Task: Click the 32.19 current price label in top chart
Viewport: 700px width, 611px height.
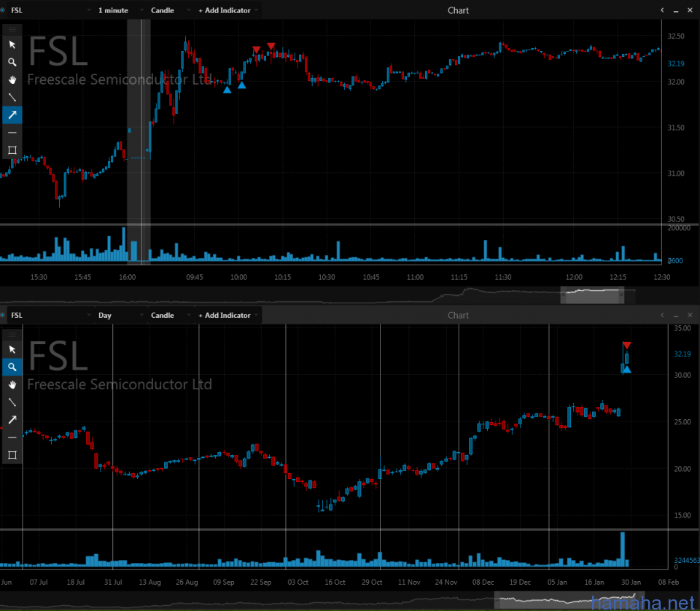Action: tap(676, 64)
